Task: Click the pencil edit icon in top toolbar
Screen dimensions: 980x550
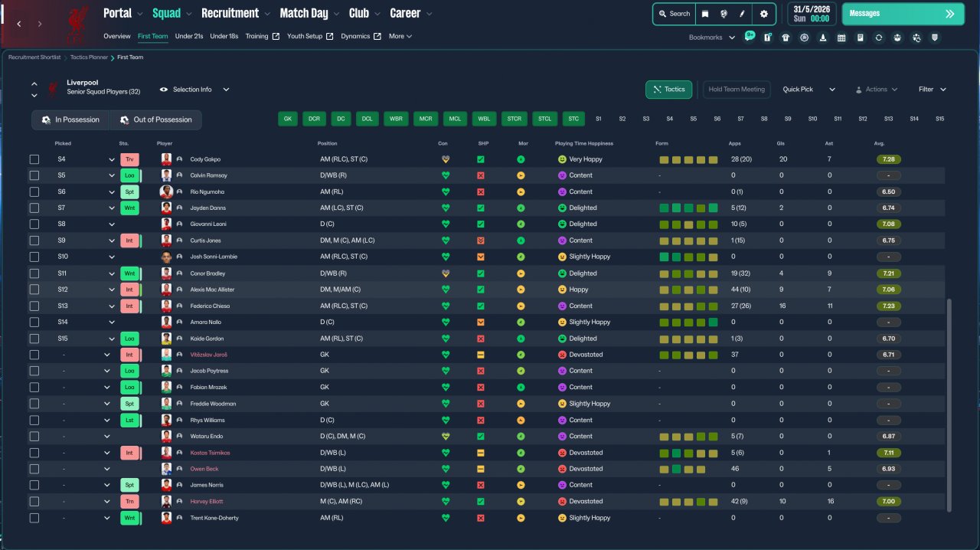Action: [x=742, y=14]
